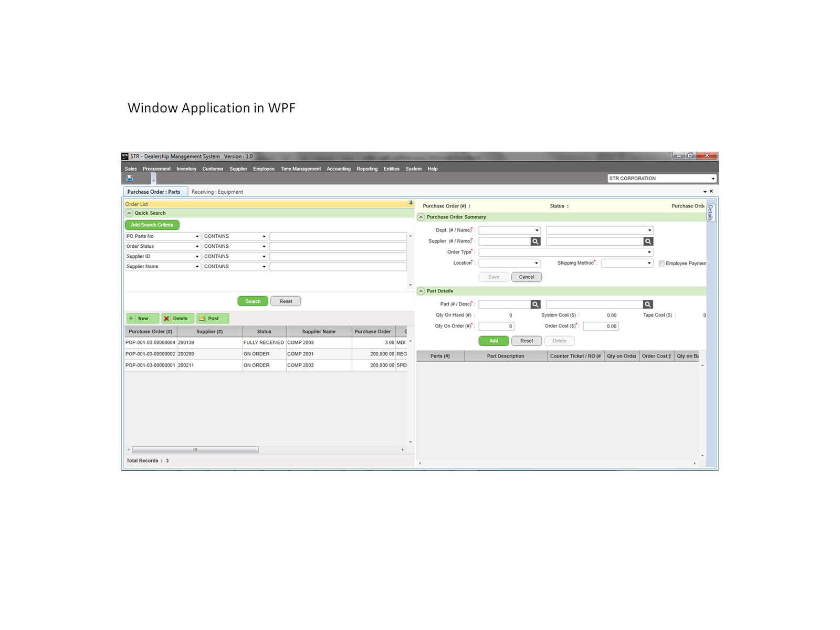
Task: Enable the Employee Payment checkbox
Action: point(661,263)
